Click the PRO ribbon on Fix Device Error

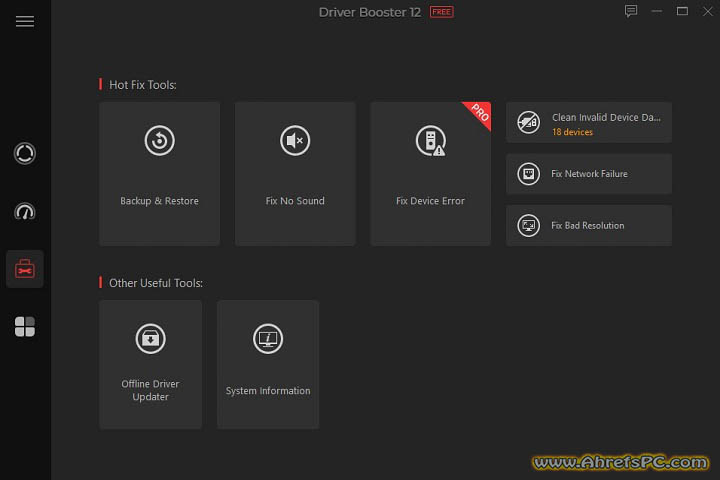click(479, 114)
